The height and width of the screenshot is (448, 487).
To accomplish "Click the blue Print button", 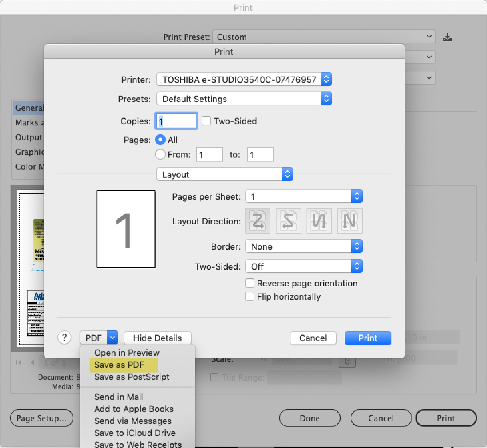I will click(x=368, y=338).
